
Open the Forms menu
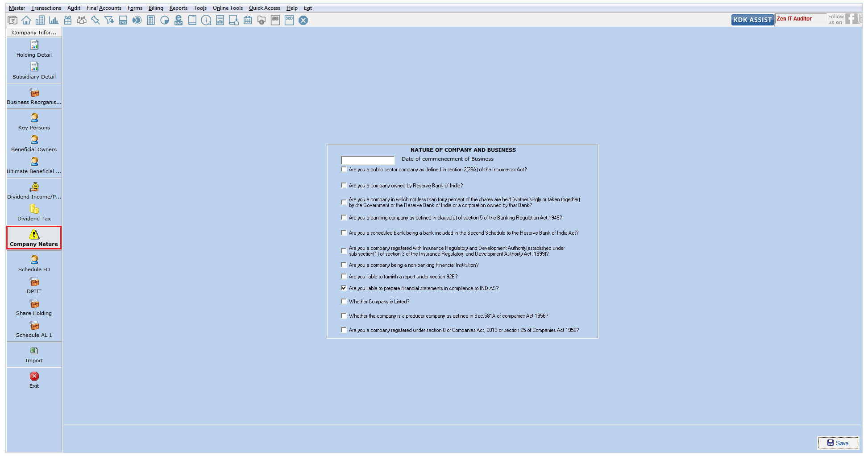pos(135,8)
